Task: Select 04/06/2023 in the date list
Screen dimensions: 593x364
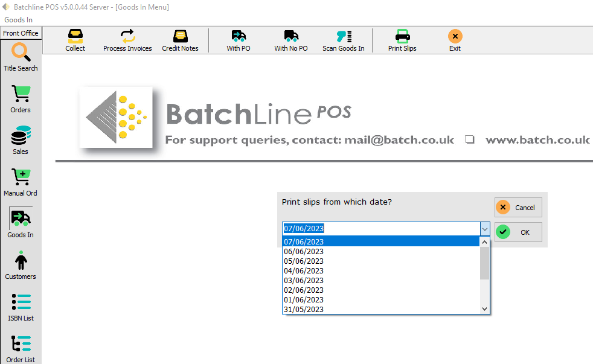Action: click(x=381, y=271)
